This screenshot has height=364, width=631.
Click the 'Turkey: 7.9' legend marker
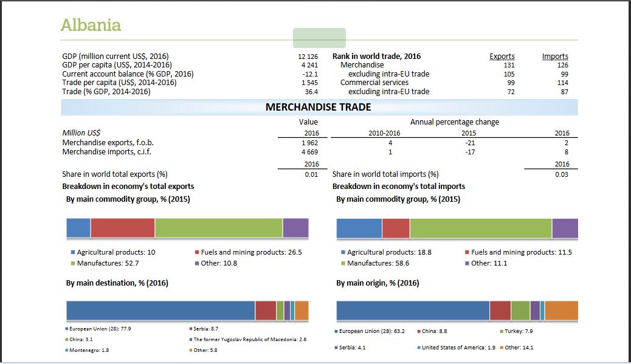click(x=501, y=331)
